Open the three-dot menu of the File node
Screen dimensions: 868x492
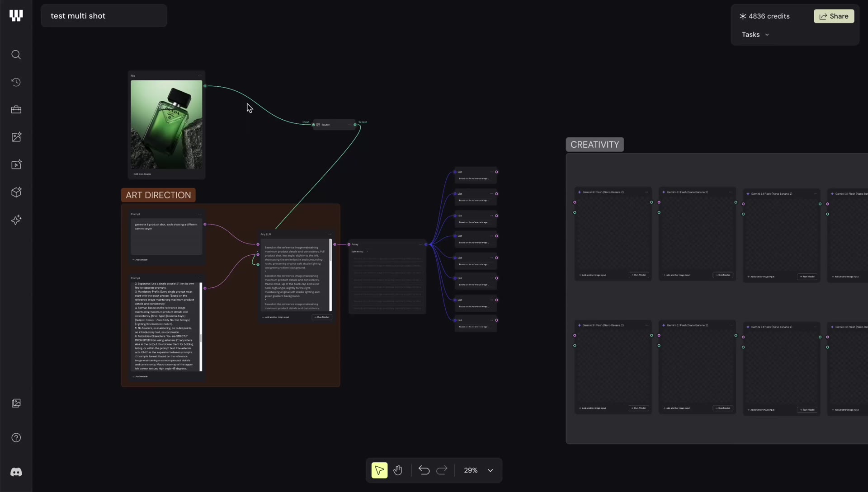coord(200,76)
